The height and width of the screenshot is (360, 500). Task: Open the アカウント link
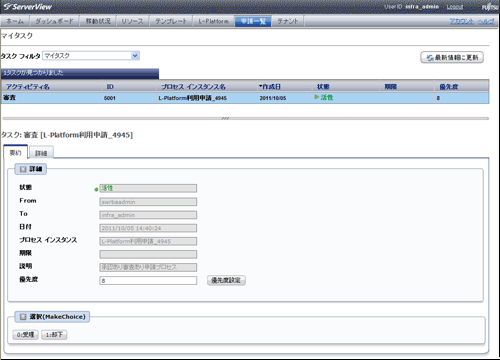pos(462,21)
